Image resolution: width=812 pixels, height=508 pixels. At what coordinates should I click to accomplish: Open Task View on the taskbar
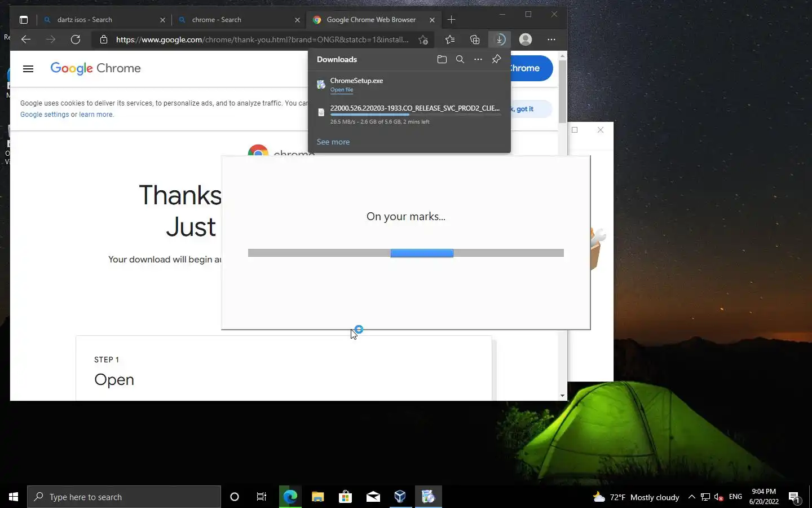(262, 497)
